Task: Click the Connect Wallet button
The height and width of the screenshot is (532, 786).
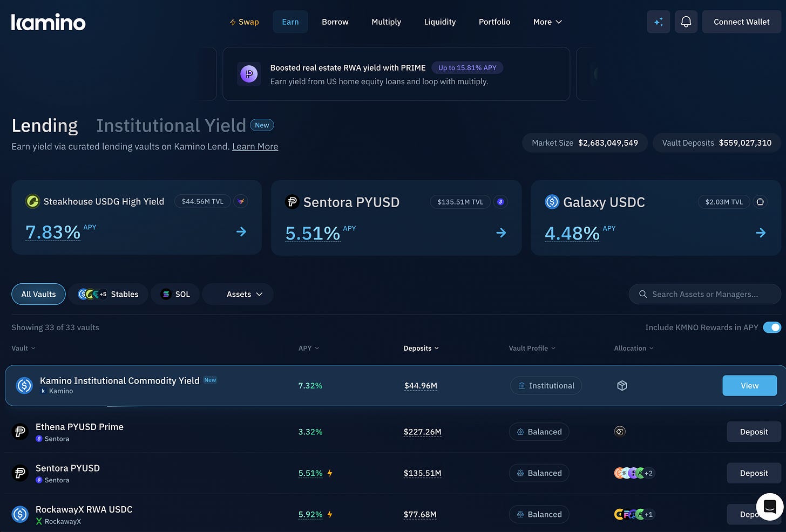Action: coord(742,22)
